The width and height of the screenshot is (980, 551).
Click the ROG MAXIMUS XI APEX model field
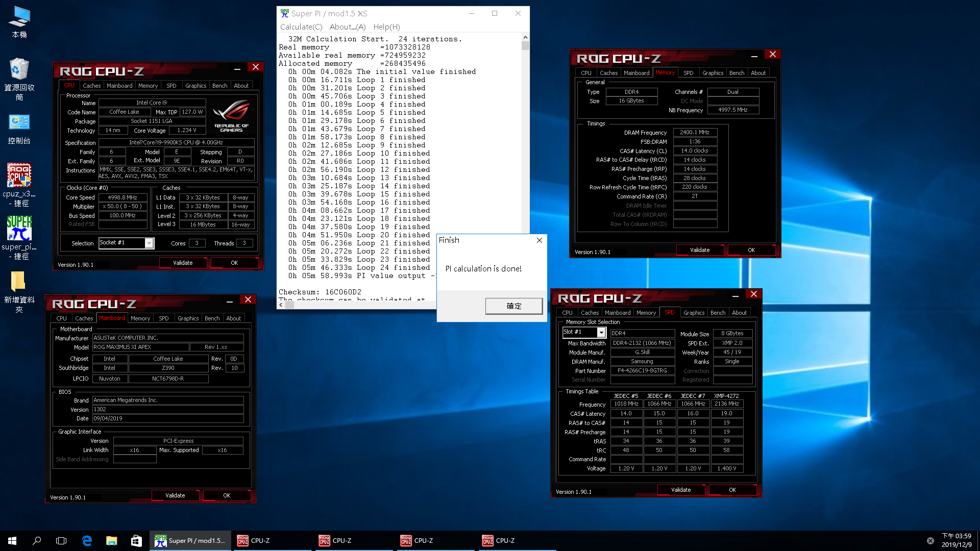point(140,347)
